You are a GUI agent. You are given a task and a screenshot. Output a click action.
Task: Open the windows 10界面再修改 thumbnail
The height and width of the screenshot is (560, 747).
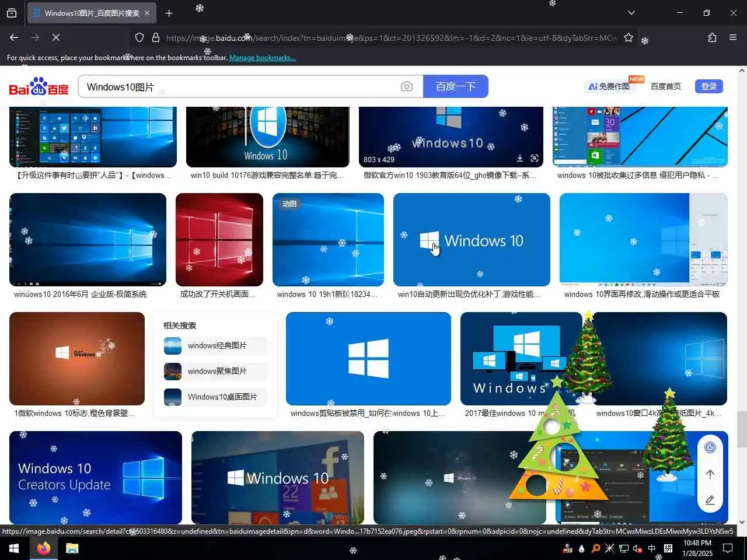pyautogui.click(x=643, y=240)
